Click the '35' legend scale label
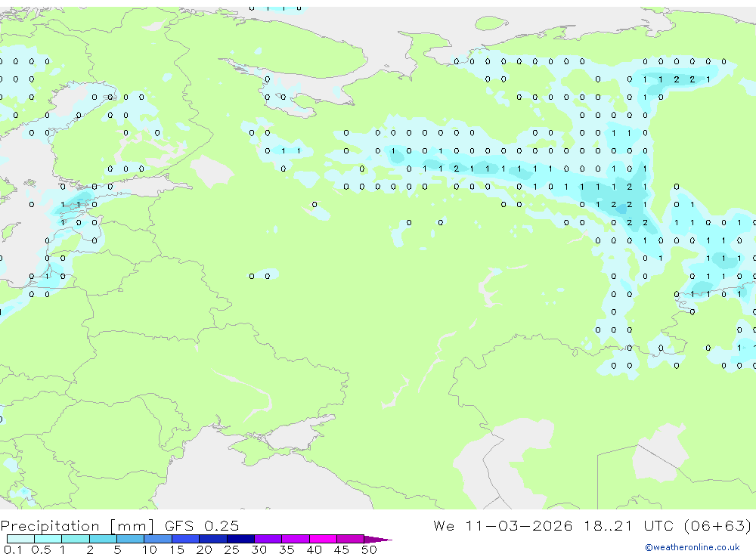 (287, 549)
